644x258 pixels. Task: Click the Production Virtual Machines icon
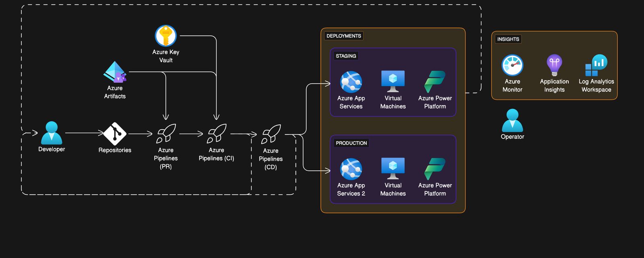click(393, 169)
